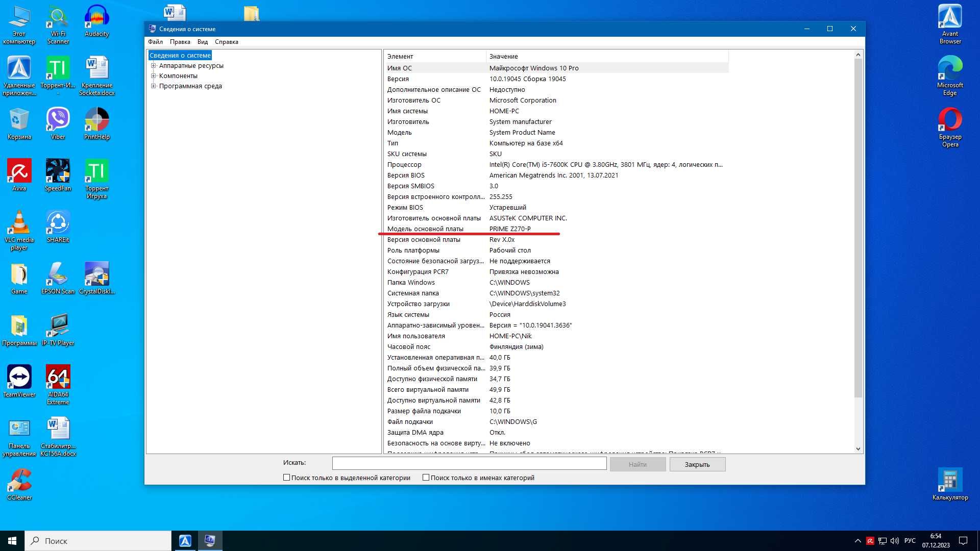Open the PrintHelp desktop shortcut
Screen dimensions: 980x551
click(x=96, y=123)
